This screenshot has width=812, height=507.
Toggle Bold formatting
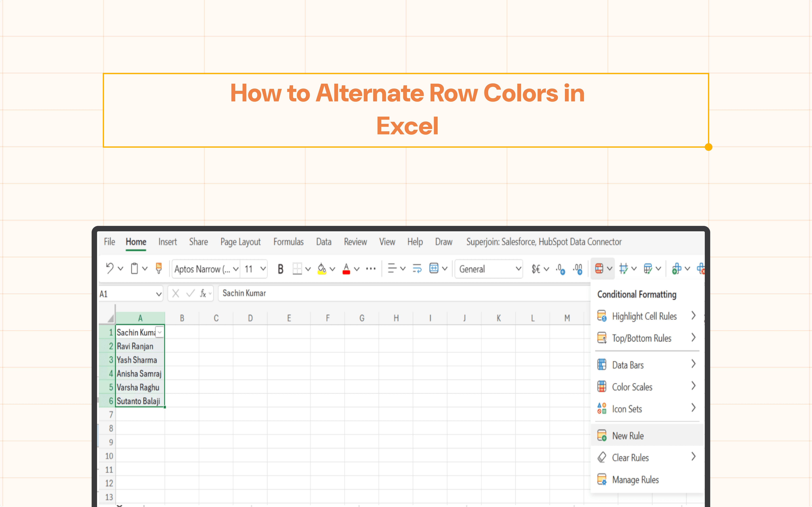pyautogui.click(x=281, y=269)
